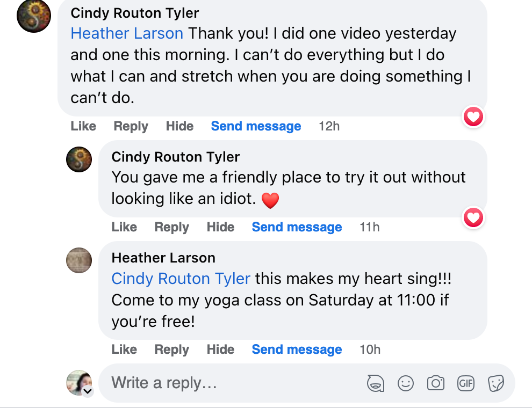Image resolution: width=532 pixels, height=408 pixels.
Task: Hide the 'friendly place' comment
Action: [220, 227]
